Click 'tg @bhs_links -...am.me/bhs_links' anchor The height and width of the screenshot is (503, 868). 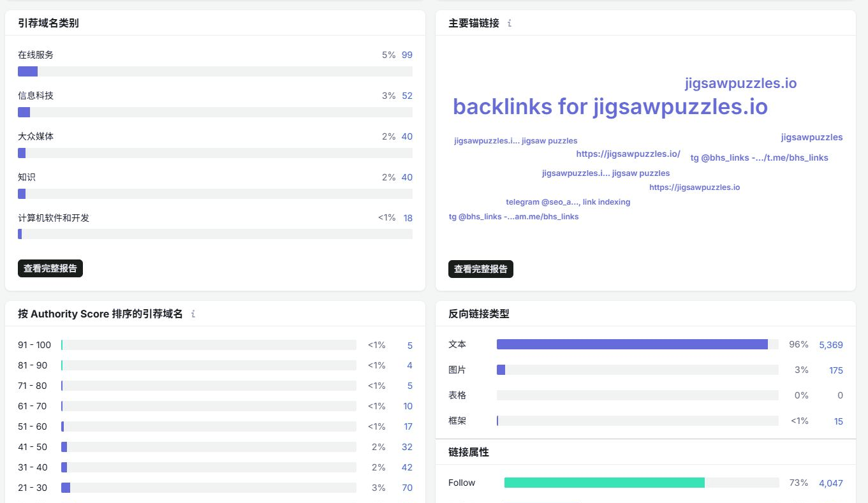coord(514,217)
